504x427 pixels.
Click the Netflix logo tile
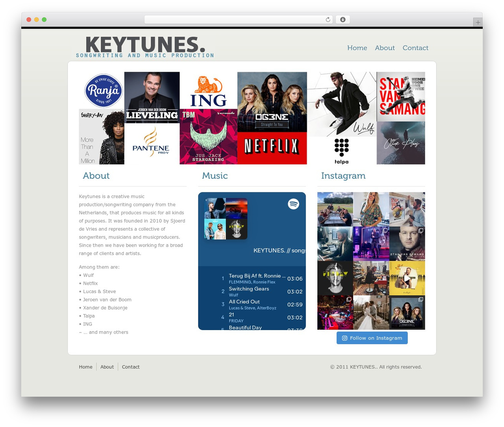pos(272,148)
